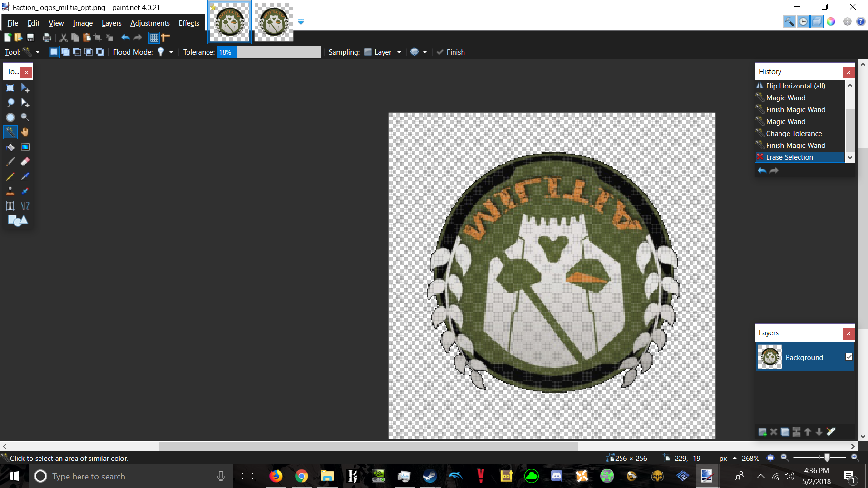This screenshot has width=868, height=488.
Task: Select the Paint Bucket tool
Action: click(10, 147)
